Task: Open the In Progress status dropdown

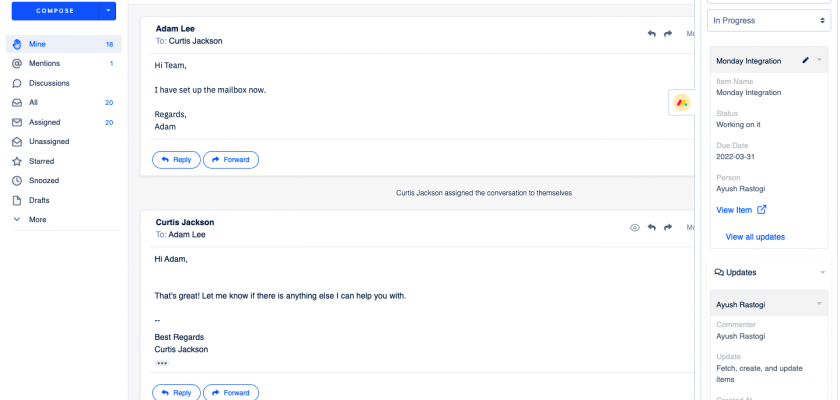Action: coord(768,20)
